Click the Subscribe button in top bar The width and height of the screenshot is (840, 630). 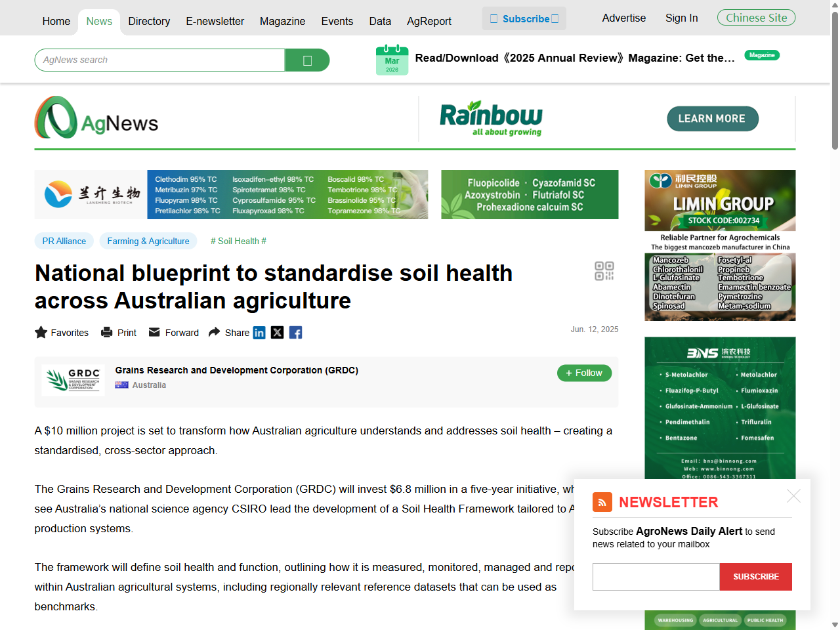[x=524, y=18]
